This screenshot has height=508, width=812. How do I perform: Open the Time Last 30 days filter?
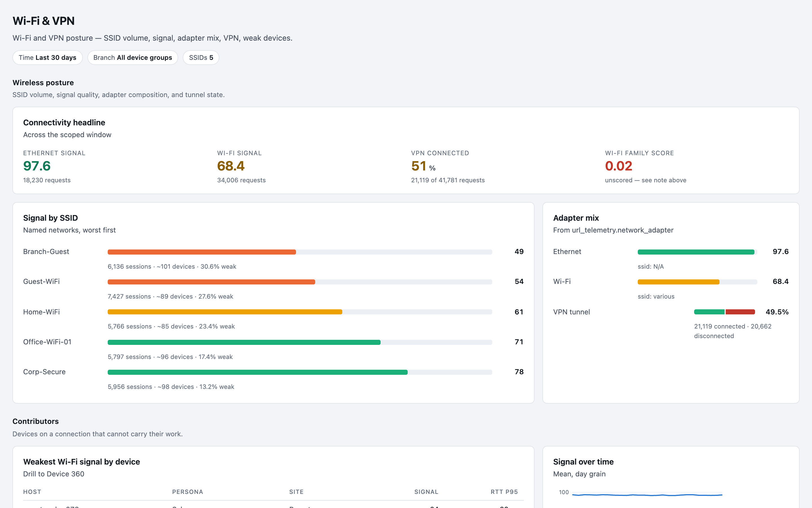[x=47, y=58]
